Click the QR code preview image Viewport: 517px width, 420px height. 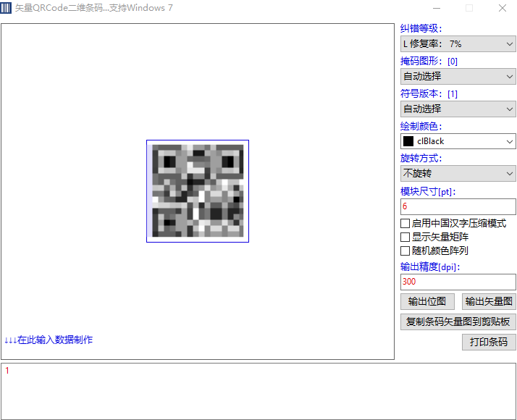(198, 191)
